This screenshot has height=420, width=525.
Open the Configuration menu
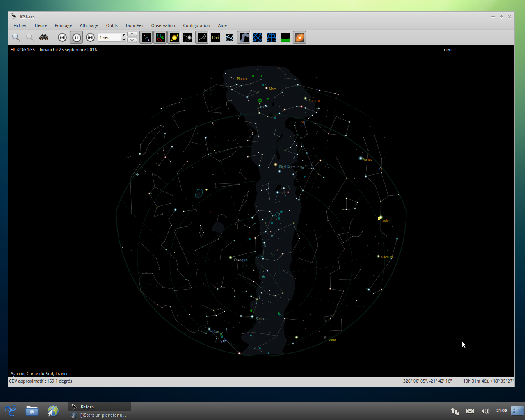point(196,25)
